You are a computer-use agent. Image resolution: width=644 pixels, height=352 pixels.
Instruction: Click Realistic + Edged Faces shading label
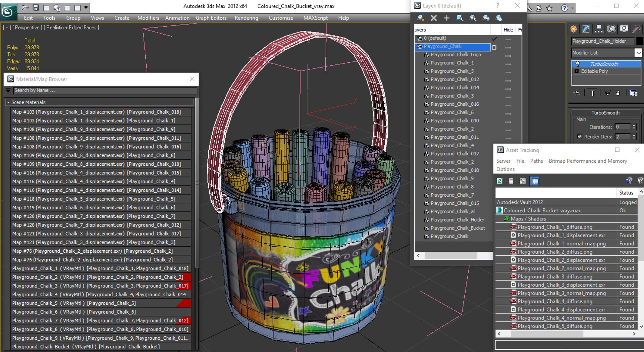pos(71,28)
